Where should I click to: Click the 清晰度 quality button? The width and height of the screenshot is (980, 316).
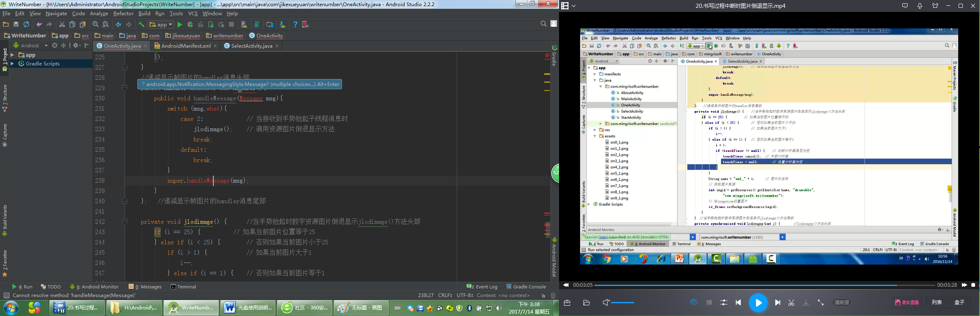[x=842, y=302]
